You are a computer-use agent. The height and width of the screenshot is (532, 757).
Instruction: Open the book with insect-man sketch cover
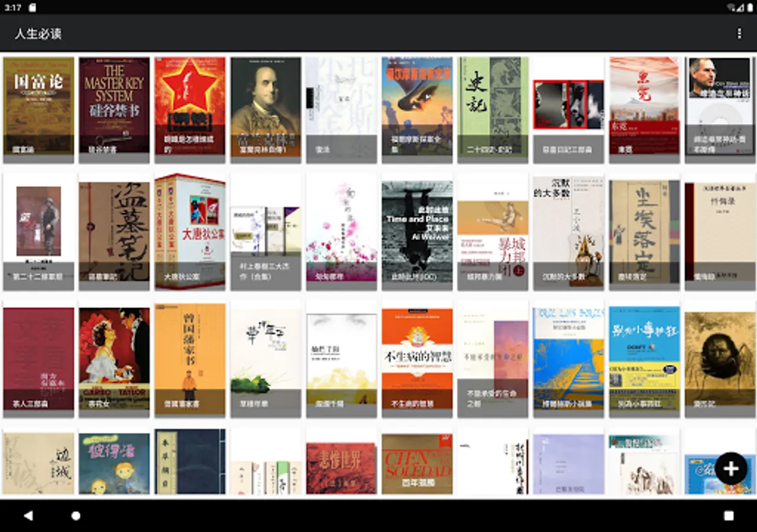(720, 359)
